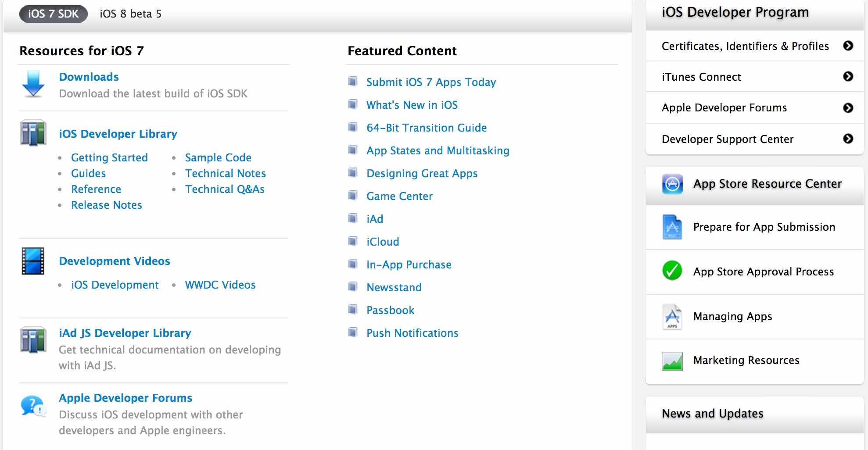Open the iCloud link

383,242
